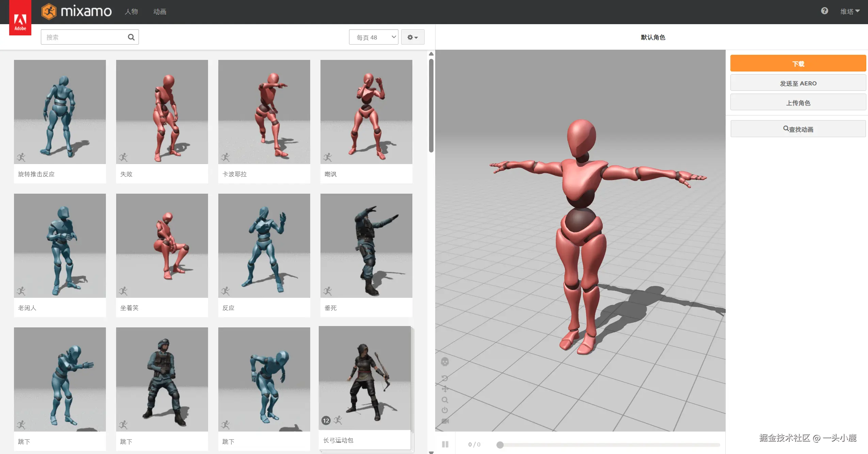Toggle the follow camera video icon
Screen dimensions: 868x454
click(445, 421)
